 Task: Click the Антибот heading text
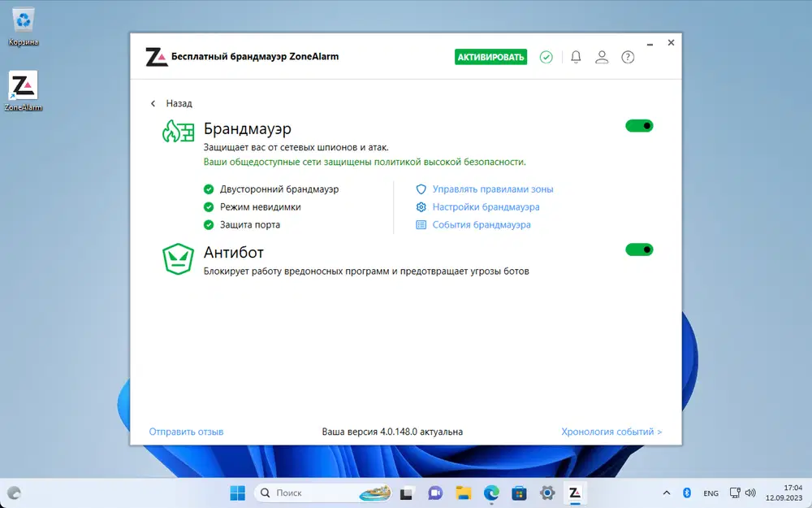(234, 253)
